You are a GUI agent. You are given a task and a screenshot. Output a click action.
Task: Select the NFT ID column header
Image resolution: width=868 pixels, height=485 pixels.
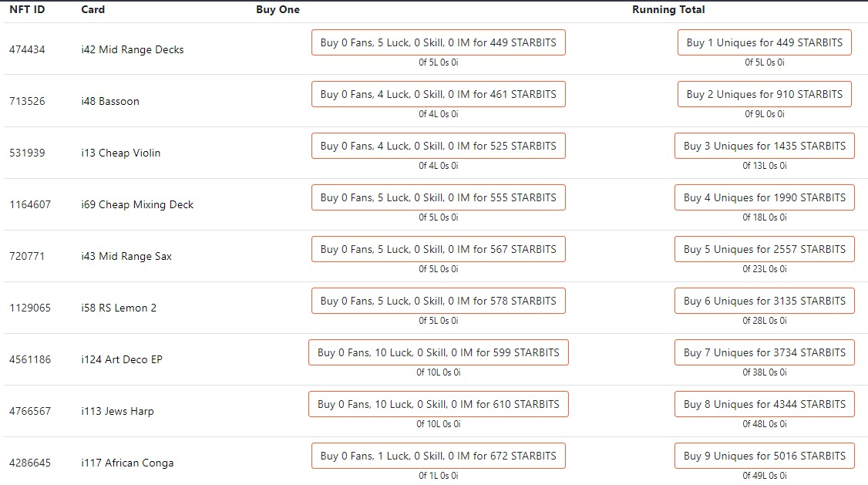pyautogui.click(x=27, y=9)
